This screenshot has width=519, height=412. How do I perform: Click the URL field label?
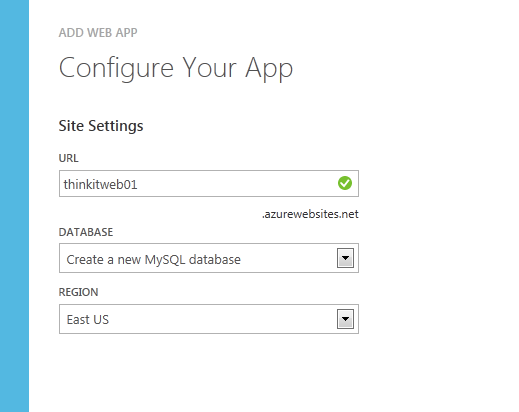click(x=68, y=158)
